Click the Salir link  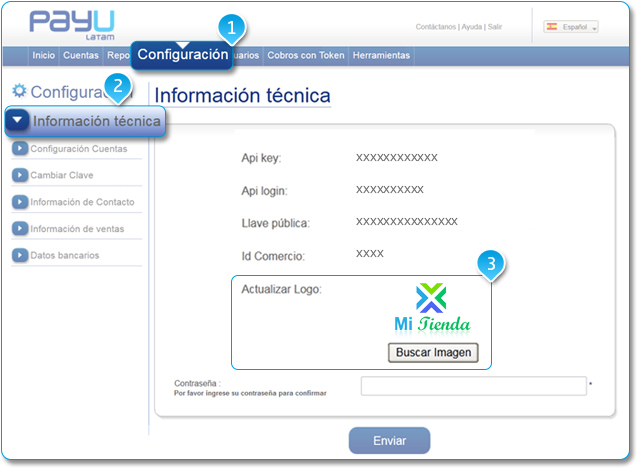[x=495, y=27]
